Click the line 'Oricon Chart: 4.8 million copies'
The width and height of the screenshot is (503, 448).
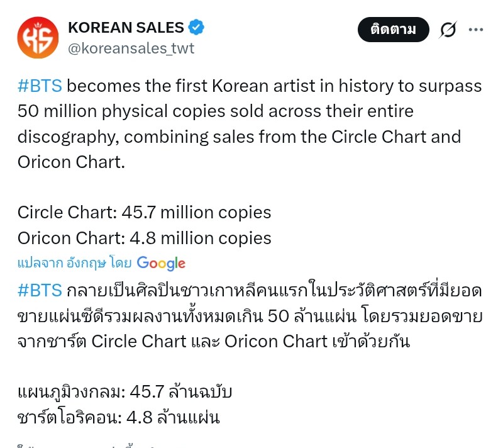[x=145, y=238]
